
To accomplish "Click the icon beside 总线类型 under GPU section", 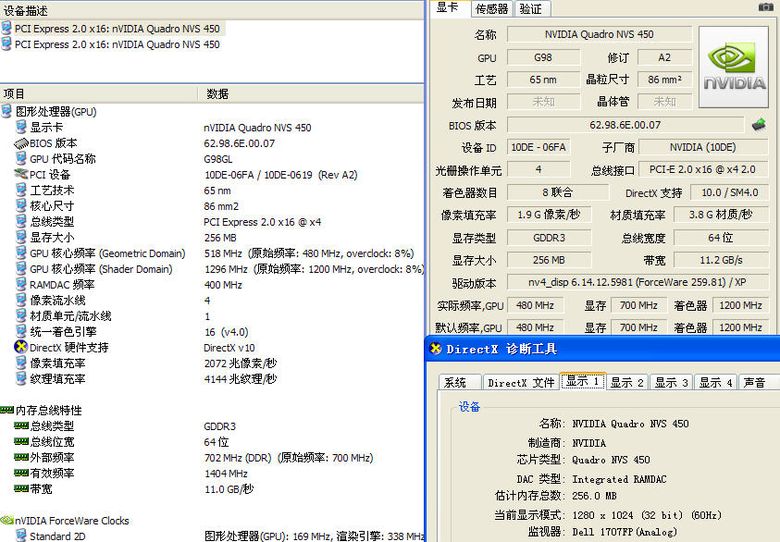I will pyautogui.click(x=21, y=221).
